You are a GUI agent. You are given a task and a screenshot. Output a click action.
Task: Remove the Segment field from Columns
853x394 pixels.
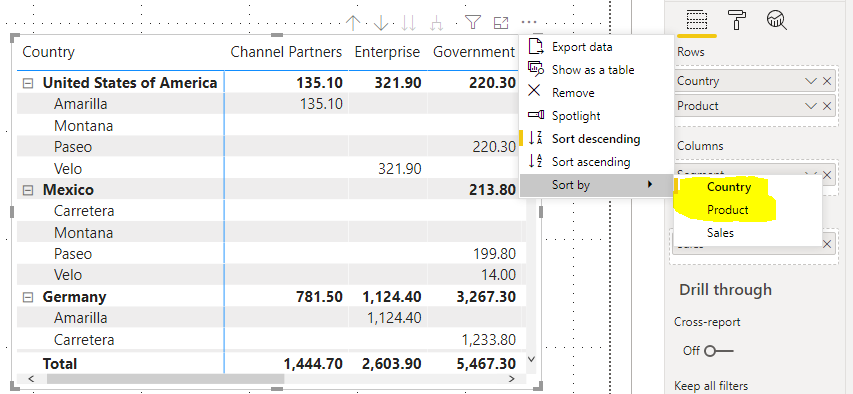[827, 175]
